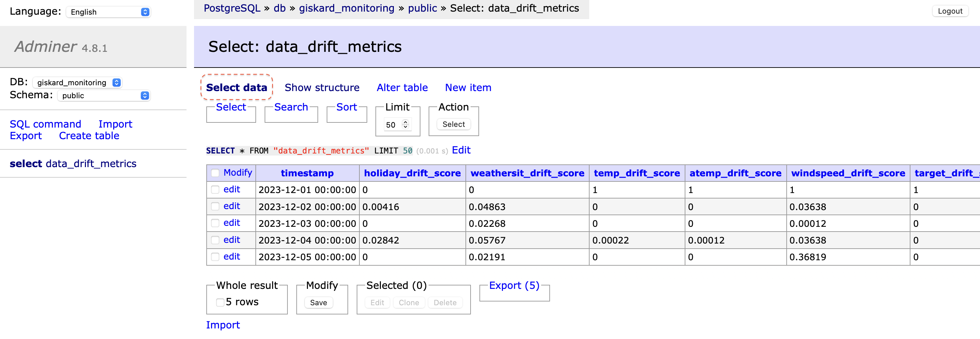Viewport: 980px width, 339px height.
Task: Click the edit link for 2023-12-05 row
Action: tap(232, 257)
